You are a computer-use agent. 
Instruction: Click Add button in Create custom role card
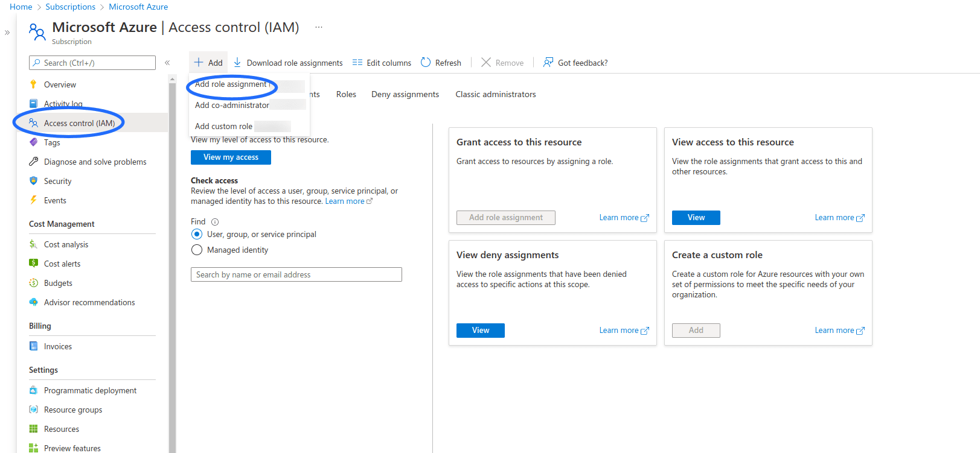click(696, 331)
